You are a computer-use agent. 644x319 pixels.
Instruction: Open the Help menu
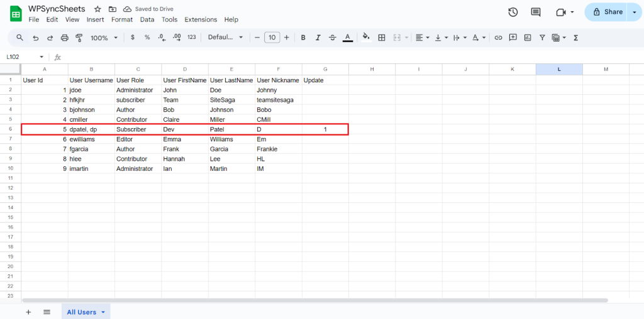231,19
